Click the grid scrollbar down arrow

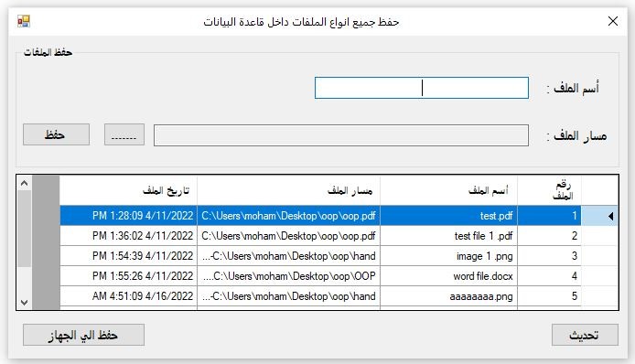click(25, 303)
